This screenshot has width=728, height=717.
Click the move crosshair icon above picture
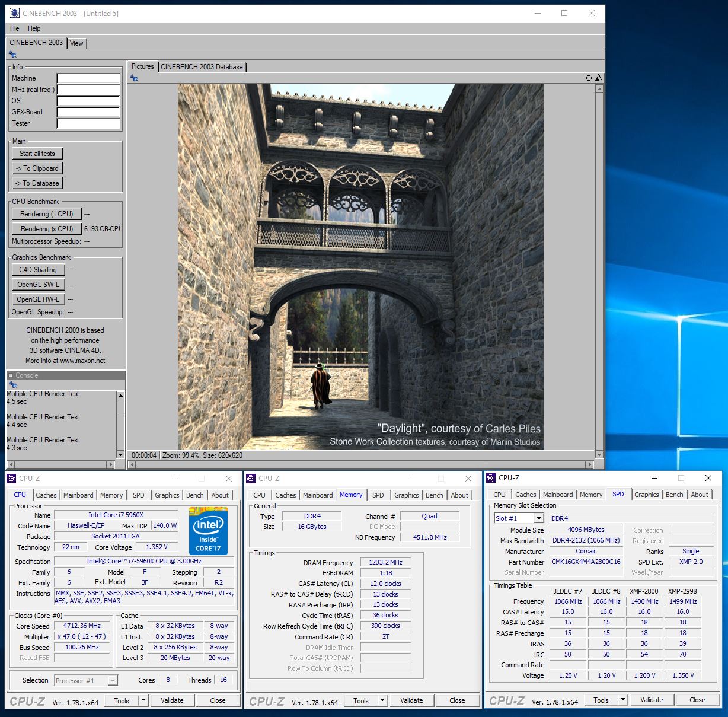(x=589, y=78)
